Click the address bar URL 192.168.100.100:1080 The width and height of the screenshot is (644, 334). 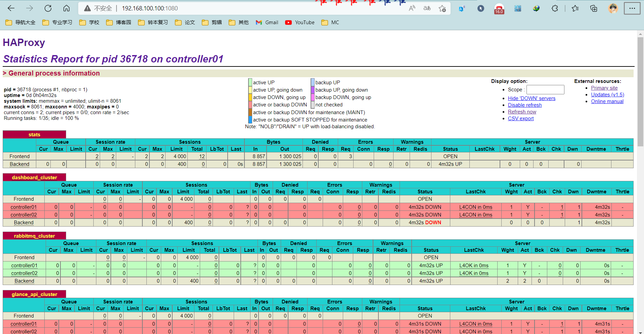150,8
